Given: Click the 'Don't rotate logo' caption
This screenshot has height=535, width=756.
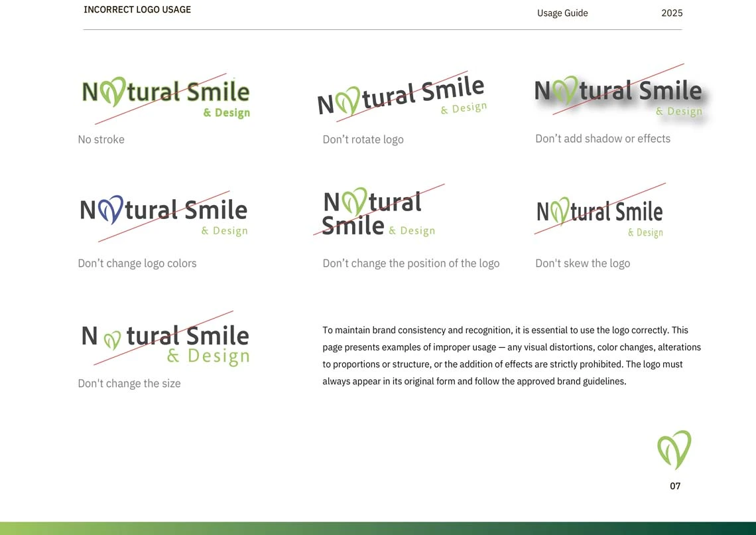Looking at the screenshot, I should point(363,139).
